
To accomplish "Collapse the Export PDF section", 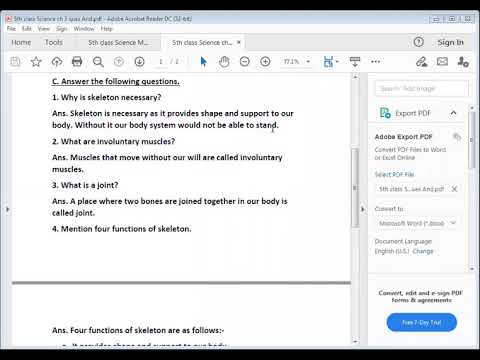I will [x=453, y=113].
